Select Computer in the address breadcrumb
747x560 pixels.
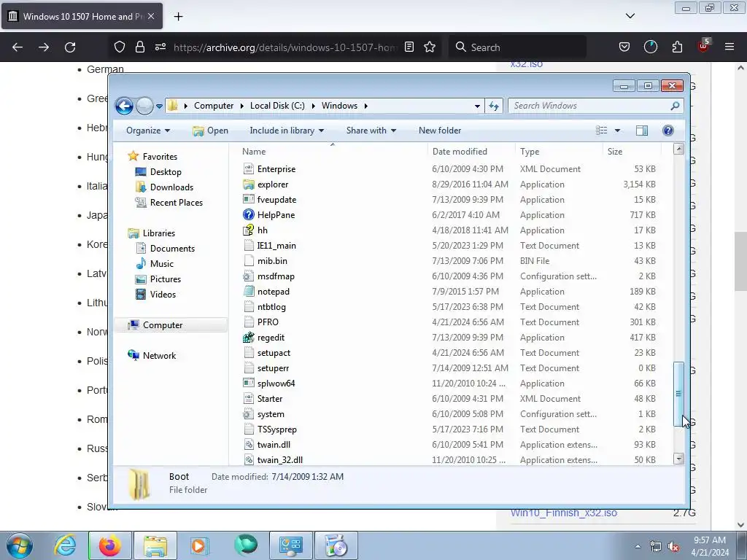pyautogui.click(x=214, y=106)
